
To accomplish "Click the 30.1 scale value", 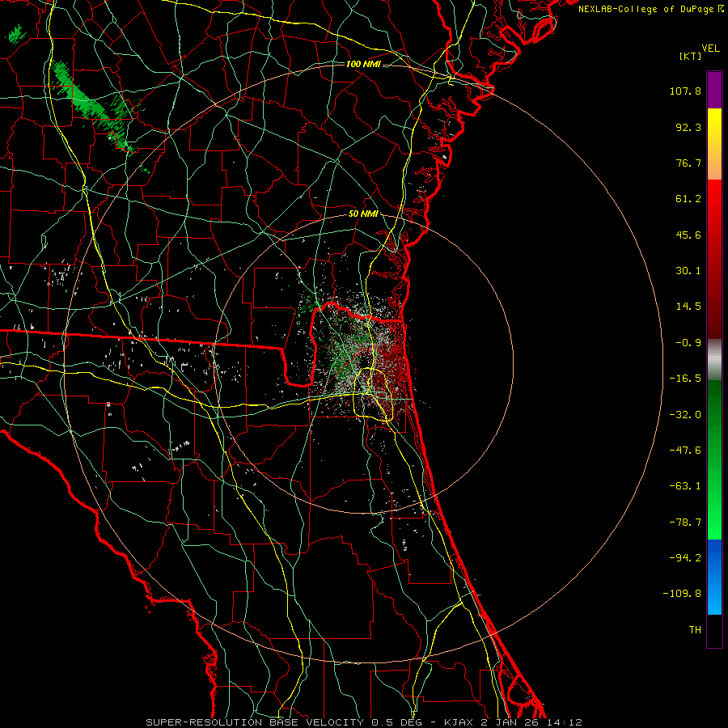I will [x=688, y=271].
